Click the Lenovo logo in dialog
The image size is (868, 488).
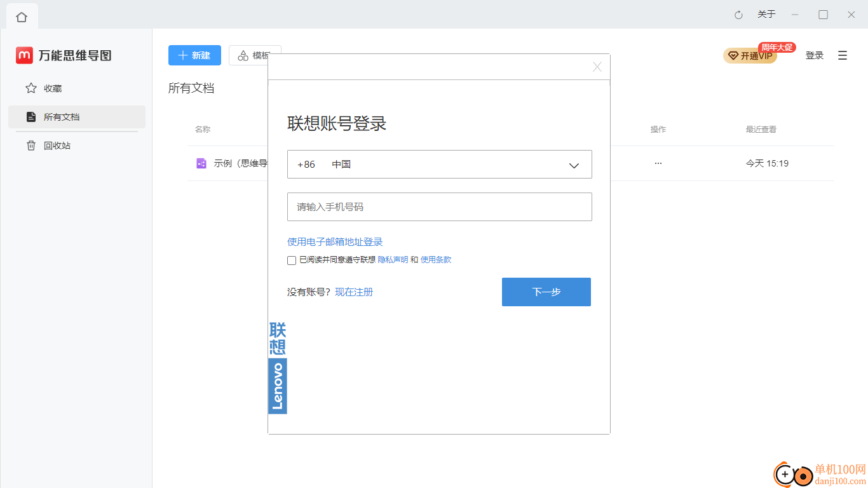tap(278, 367)
